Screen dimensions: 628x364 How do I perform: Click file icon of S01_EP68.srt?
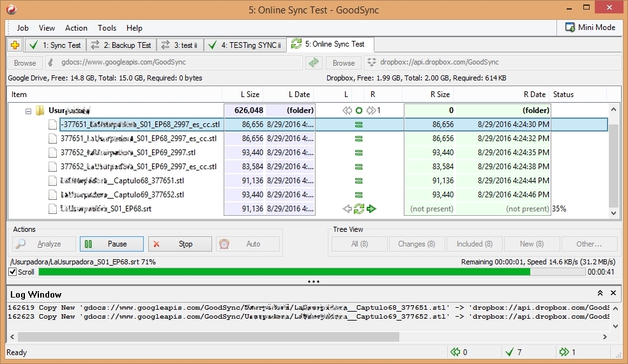(x=52, y=209)
